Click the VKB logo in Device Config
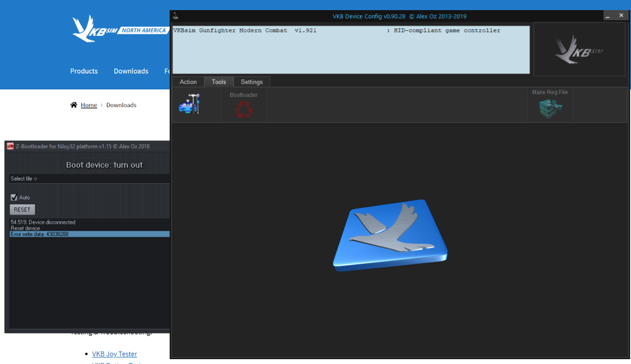631x364 pixels. pyautogui.click(x=579, y=50)
